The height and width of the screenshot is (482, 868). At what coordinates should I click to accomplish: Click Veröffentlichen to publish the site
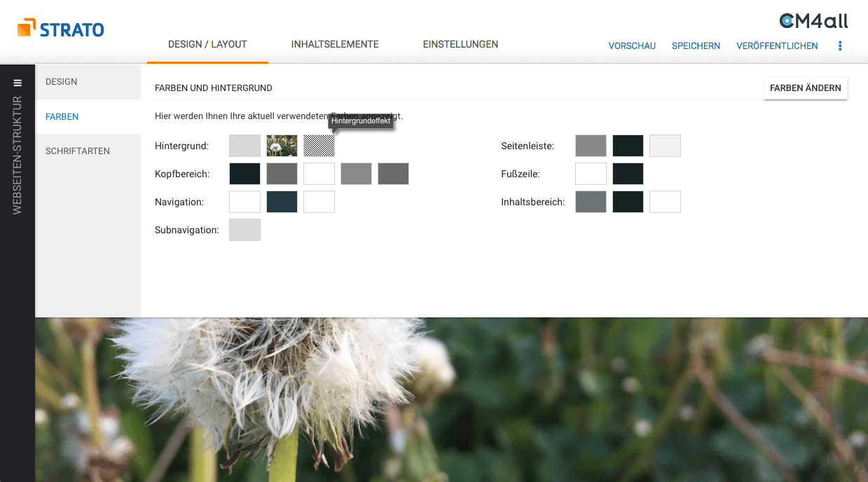777,46
